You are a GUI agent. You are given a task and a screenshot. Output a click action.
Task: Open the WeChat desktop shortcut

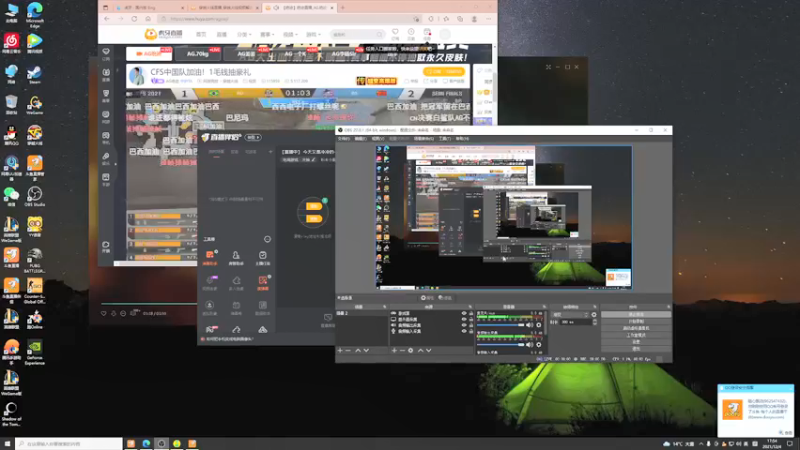pyautogui.click(x=11, y=196)
